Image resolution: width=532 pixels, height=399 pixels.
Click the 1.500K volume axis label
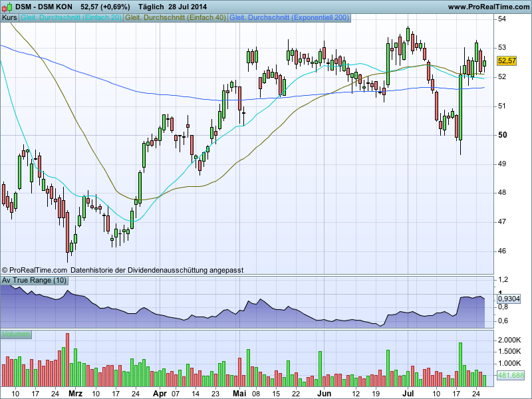click(x=509, y=352)
